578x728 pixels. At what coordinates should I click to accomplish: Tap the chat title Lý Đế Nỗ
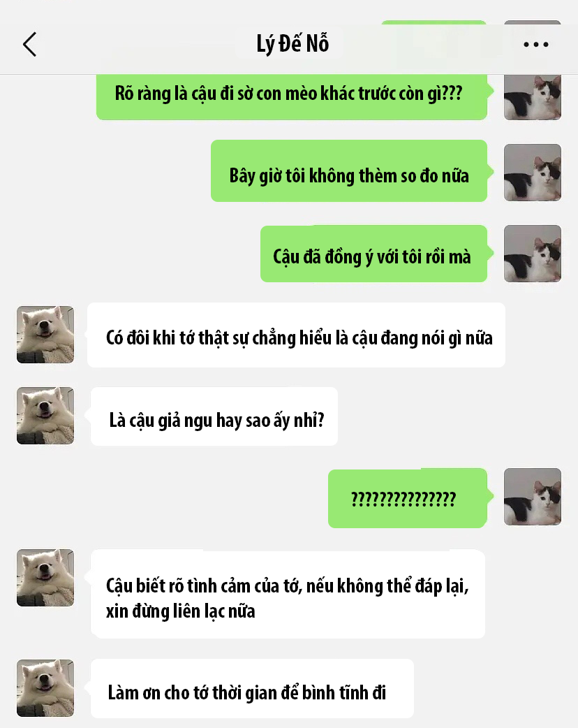(292, 43)
